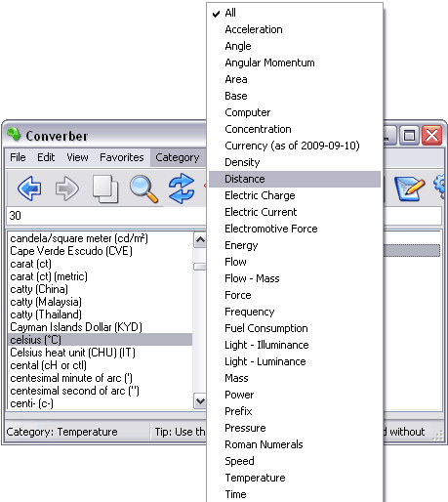Select Cape Verde Escudo (CVE)
The height and width of the screenshot is (502, 448).
click(100, 251)
